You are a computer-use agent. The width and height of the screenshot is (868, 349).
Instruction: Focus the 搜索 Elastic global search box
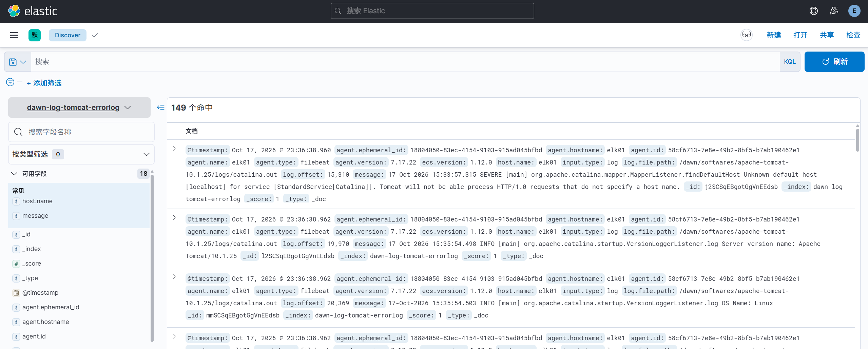(432, 11)
